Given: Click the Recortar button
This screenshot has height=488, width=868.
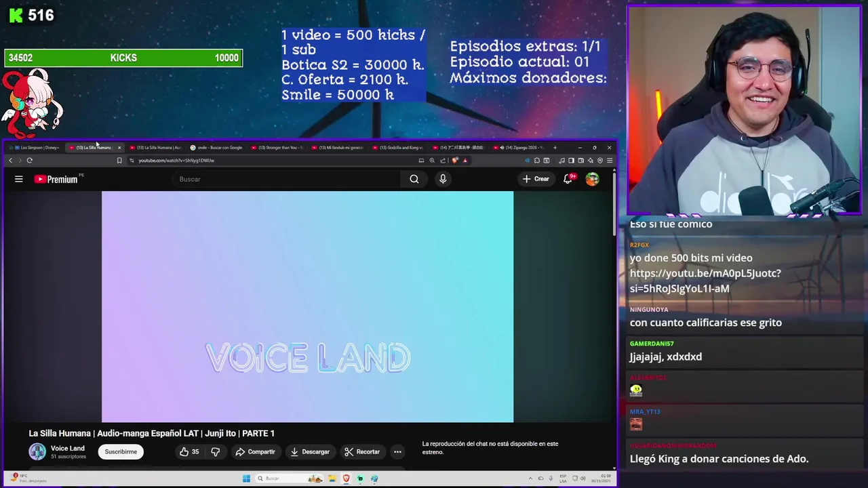Looking at the screenshot, I should coord(362,451).
